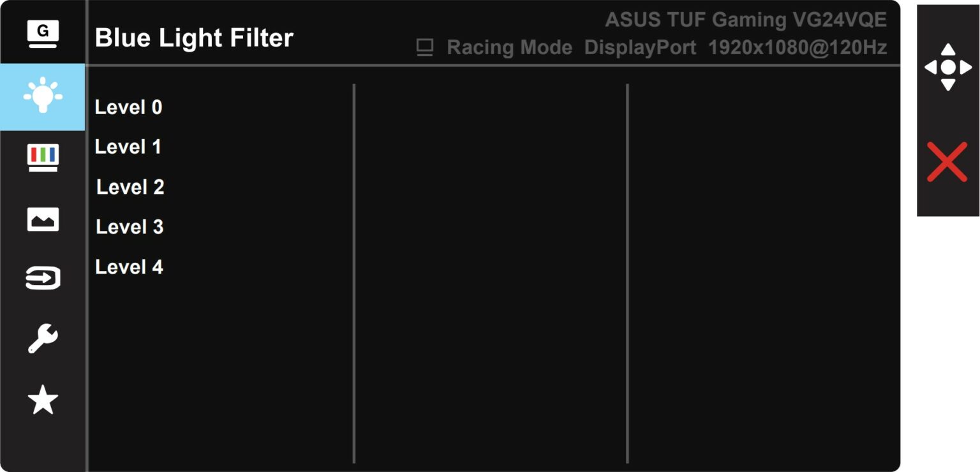The height and width of the screenshot is (472, 980).
Task: Click the DisplayPort input indicator
Action: click(640, 47)
